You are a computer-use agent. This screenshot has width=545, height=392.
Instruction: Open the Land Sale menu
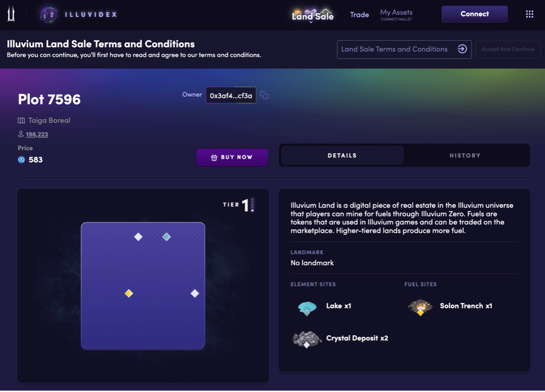[x=312, y=16]
